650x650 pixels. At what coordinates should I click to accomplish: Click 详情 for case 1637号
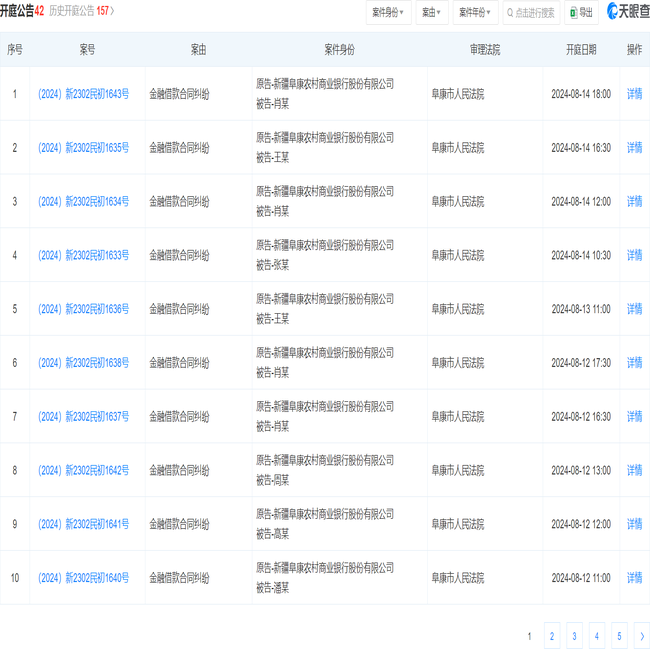(634, 416)
